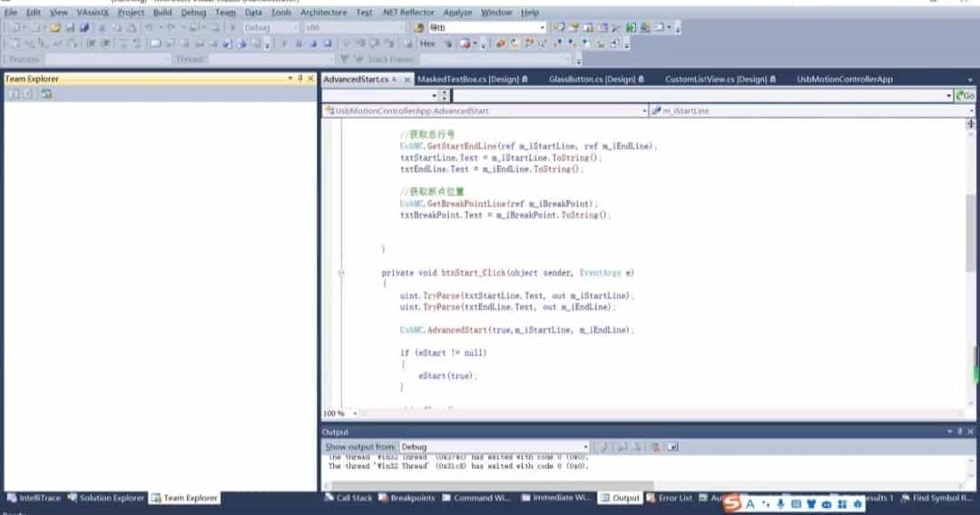
Task: Click the Output panel horizontal scrollbar
Action: point(490,485)
